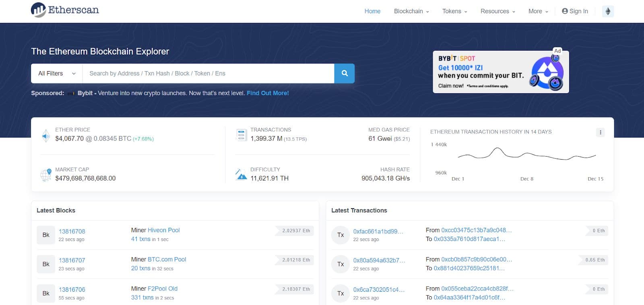Click the Difficulty gauge icon
The height and width of the screenshot is (305, 644).
pos(241,174)
